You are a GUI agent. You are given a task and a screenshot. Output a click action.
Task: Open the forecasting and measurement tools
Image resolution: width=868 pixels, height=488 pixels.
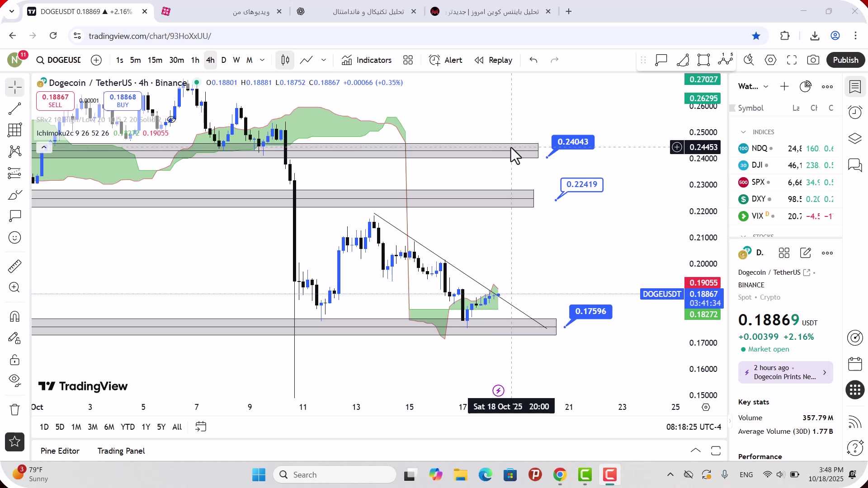click(x=15, y=173)
